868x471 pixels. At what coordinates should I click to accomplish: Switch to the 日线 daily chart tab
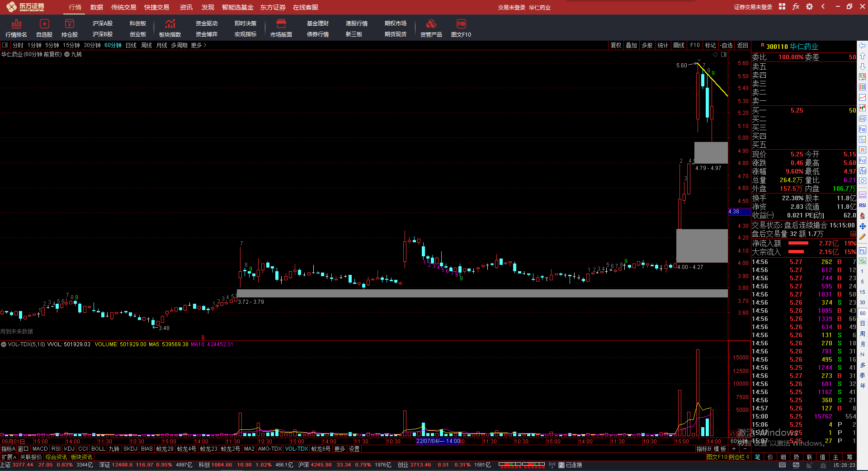coord(131,45)
